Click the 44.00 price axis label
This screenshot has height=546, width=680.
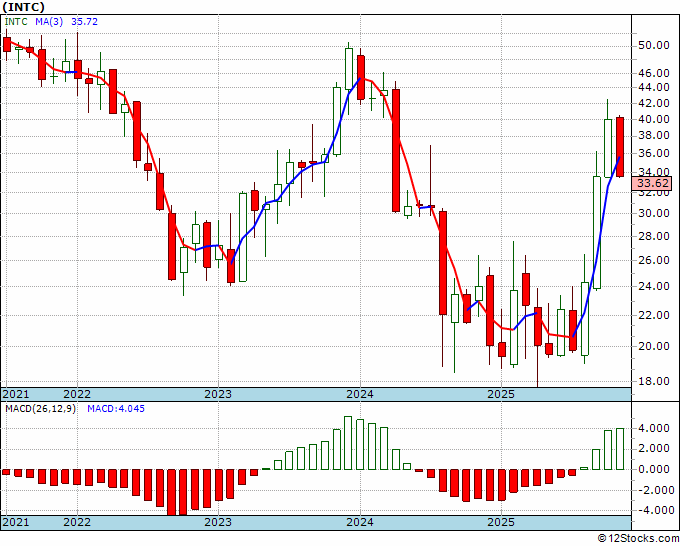[654, 87]
